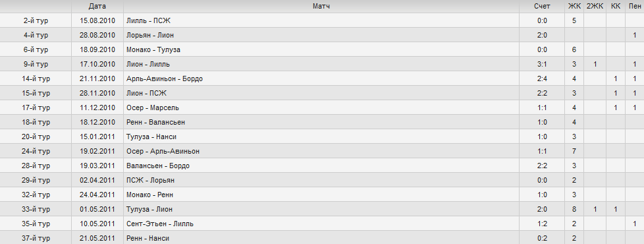Select the Монако - Тулуза match row
644x244 pixels.
[322, 49]
